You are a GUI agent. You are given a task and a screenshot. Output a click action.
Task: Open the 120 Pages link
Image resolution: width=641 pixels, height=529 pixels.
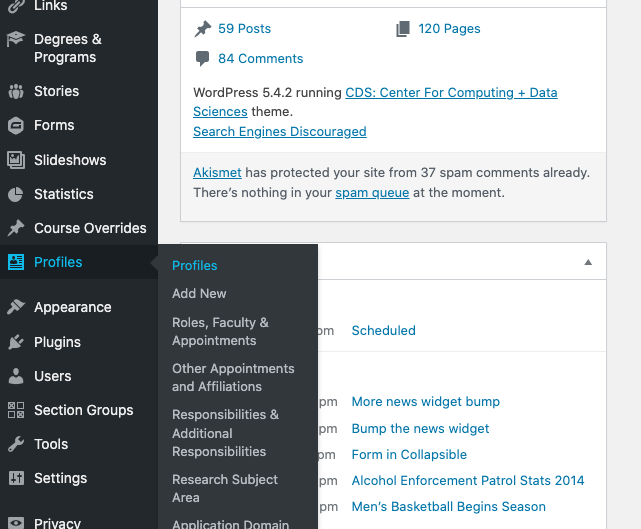[449, 29]
